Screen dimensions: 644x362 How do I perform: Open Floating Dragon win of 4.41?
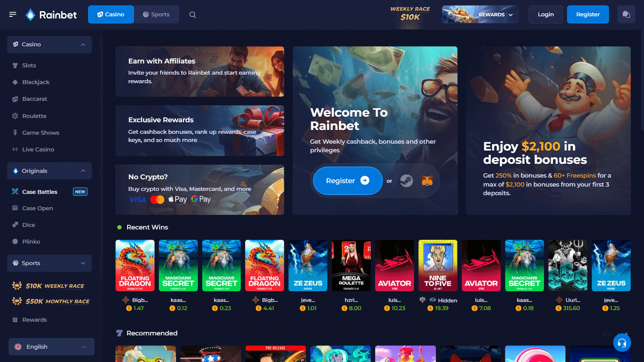point(264,265)
